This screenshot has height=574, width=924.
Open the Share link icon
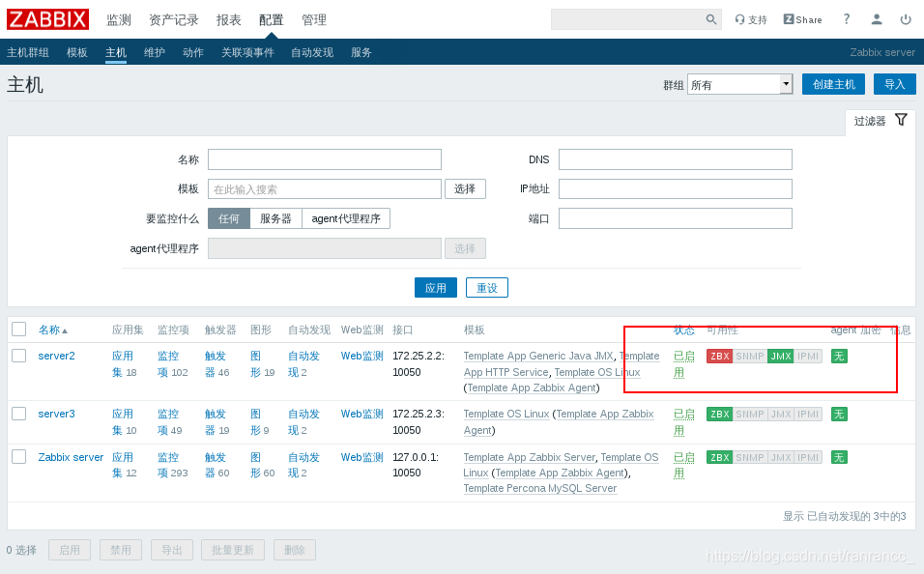point(802,19)
